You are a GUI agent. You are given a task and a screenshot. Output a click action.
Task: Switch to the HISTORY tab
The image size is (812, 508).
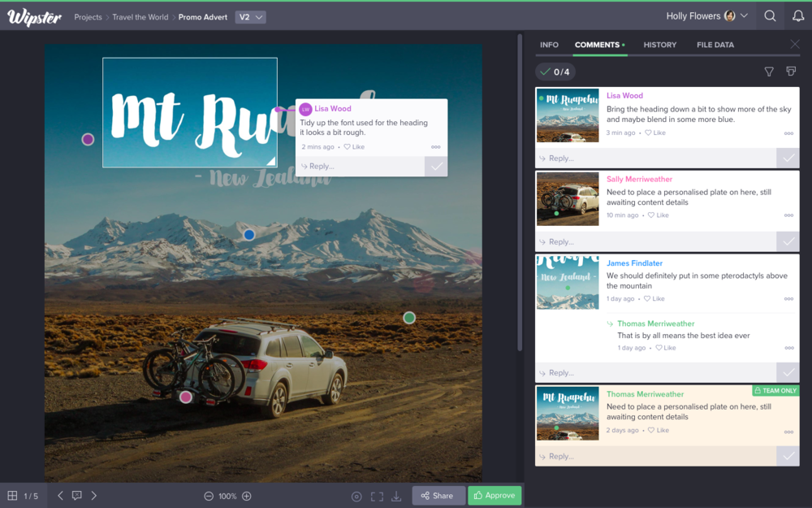pyautogui.click(x=659, y=45)
